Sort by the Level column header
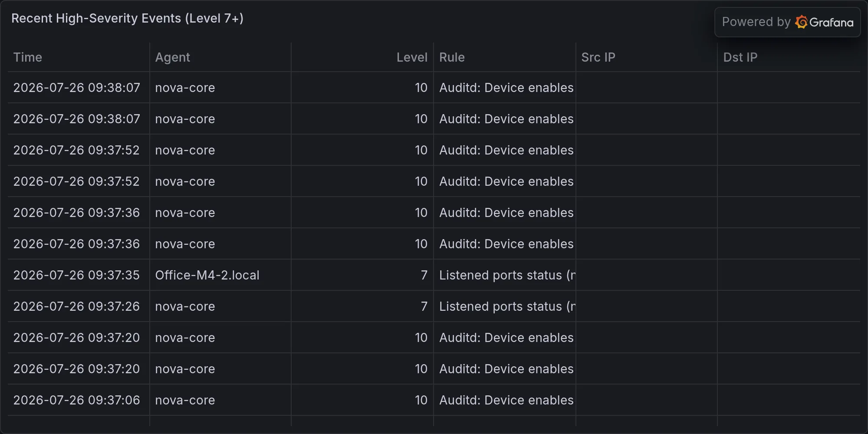Viewport: 868px width, 434px height. (412, 57)
